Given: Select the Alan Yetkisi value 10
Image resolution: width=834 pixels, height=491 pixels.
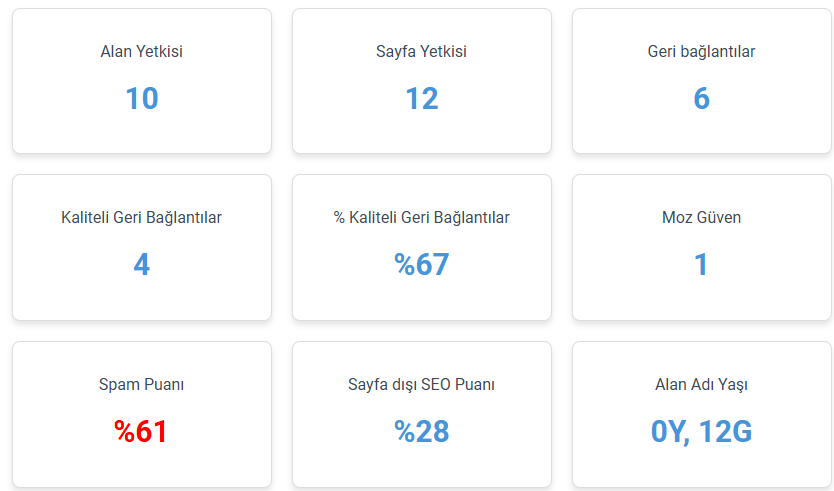Looking at the screenshot, I should (142, 98).
